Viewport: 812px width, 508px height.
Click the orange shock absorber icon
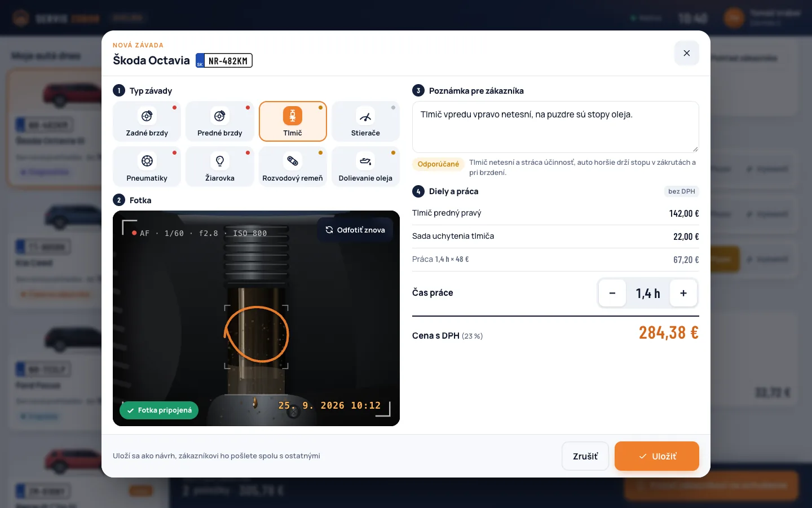pyautogui.click(x=293, y=116)
